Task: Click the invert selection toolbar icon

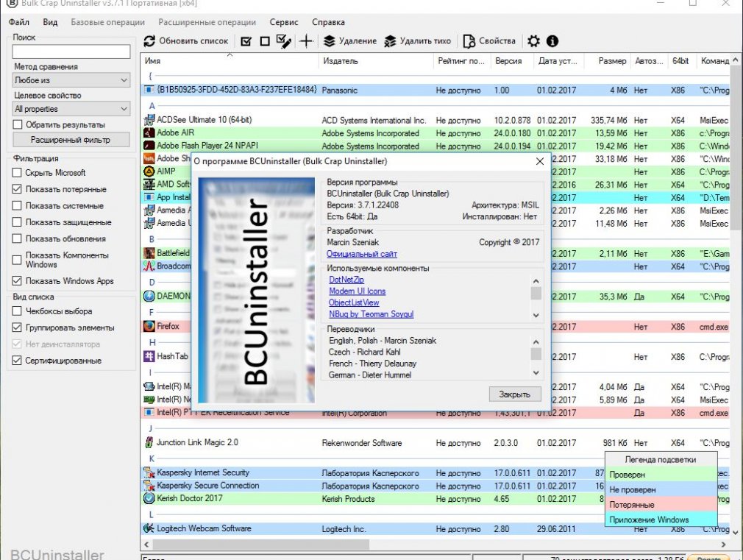Action: click(x=284, y=41)
